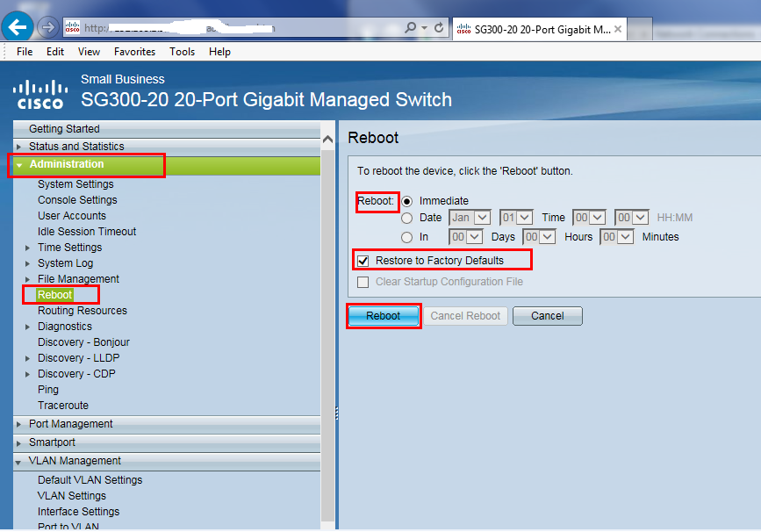761x532 pixels.
Task: Open Idle Session Timeout page
Action: click(87, 232)
